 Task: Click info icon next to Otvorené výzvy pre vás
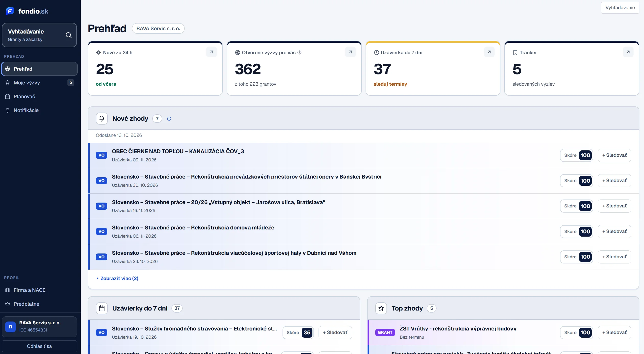(299, 52)
